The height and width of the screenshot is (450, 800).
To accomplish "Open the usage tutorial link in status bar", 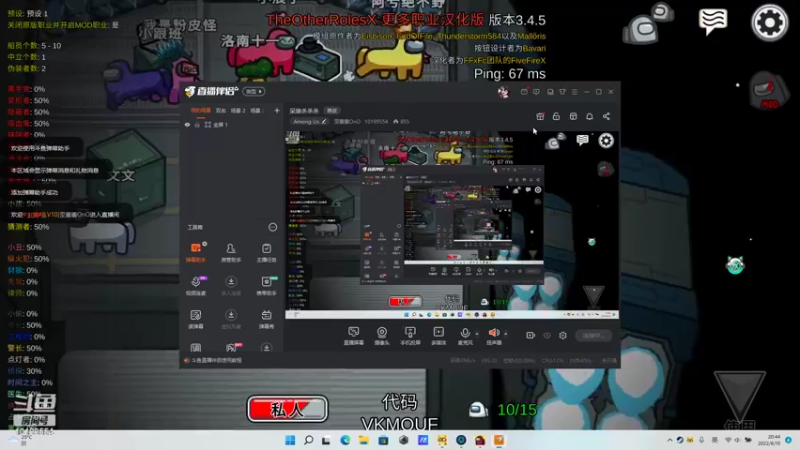I will [x=217, y=360].
